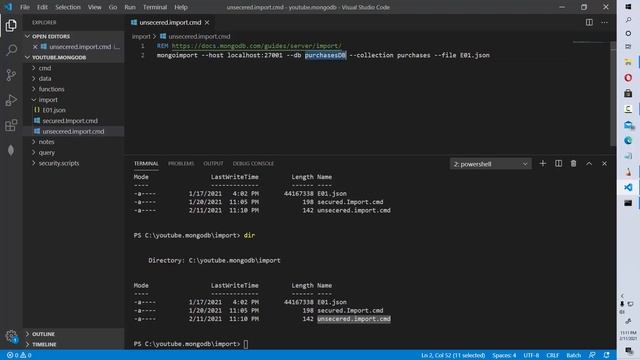Open the Extensions view

11,125
